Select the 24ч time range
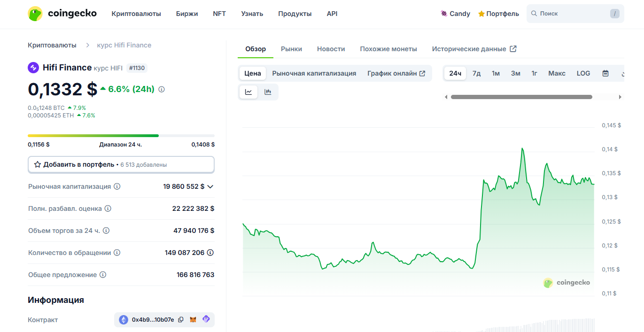 point(455,73)
